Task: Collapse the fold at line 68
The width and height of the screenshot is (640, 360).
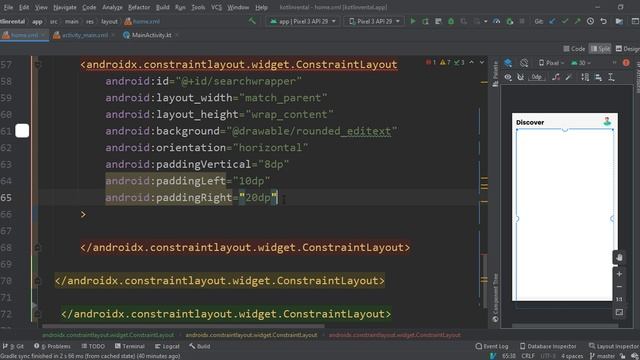Action: (x=38, y=247)
